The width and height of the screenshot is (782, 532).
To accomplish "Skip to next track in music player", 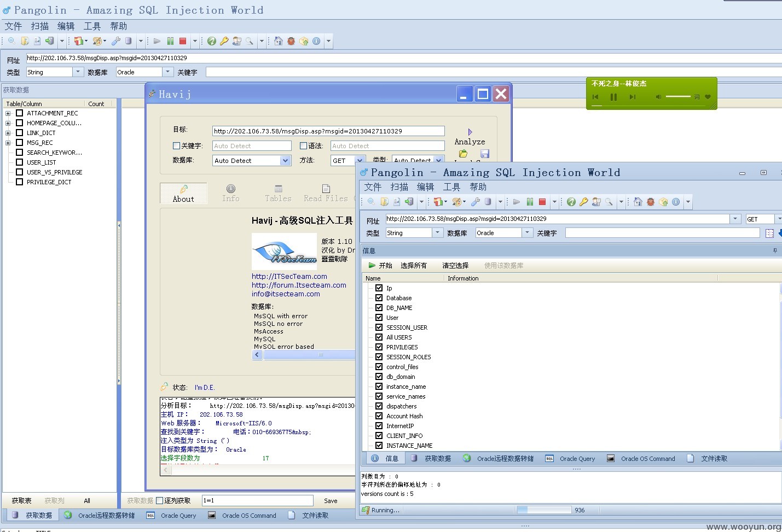I will tap(633, 97).
